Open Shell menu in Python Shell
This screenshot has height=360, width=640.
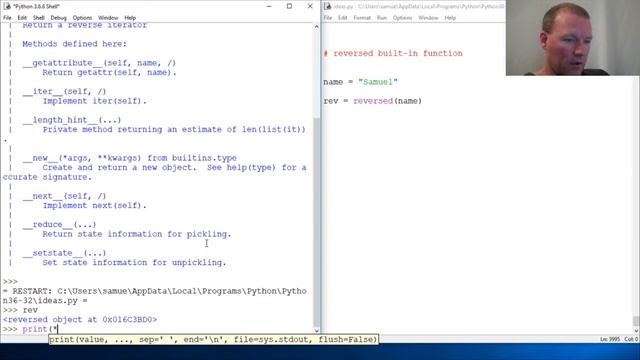click(38, 18)
